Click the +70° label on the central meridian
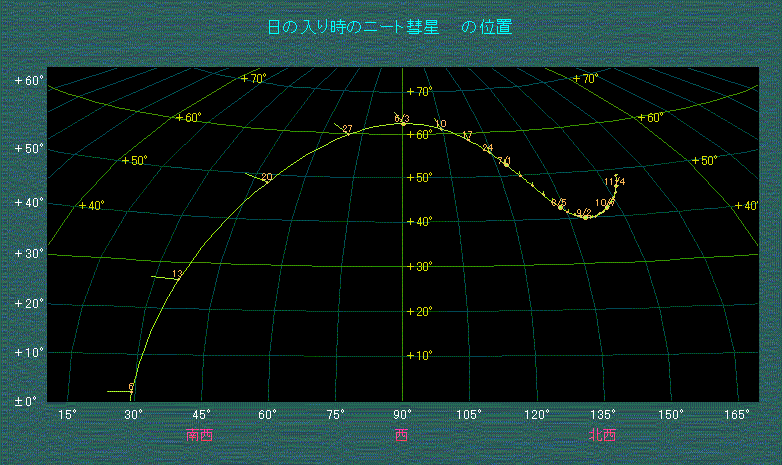The height and width of the screenshot is (465, 782). click(x=419, y=91)
